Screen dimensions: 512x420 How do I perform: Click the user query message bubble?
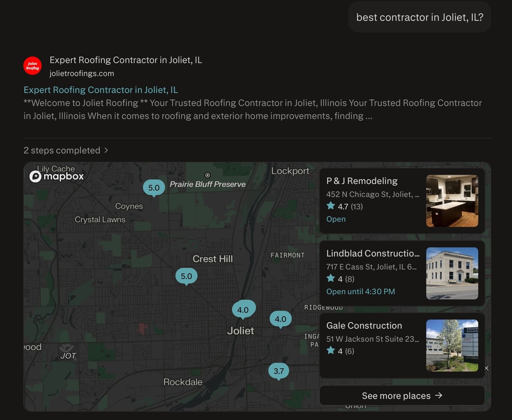(419, 17)
